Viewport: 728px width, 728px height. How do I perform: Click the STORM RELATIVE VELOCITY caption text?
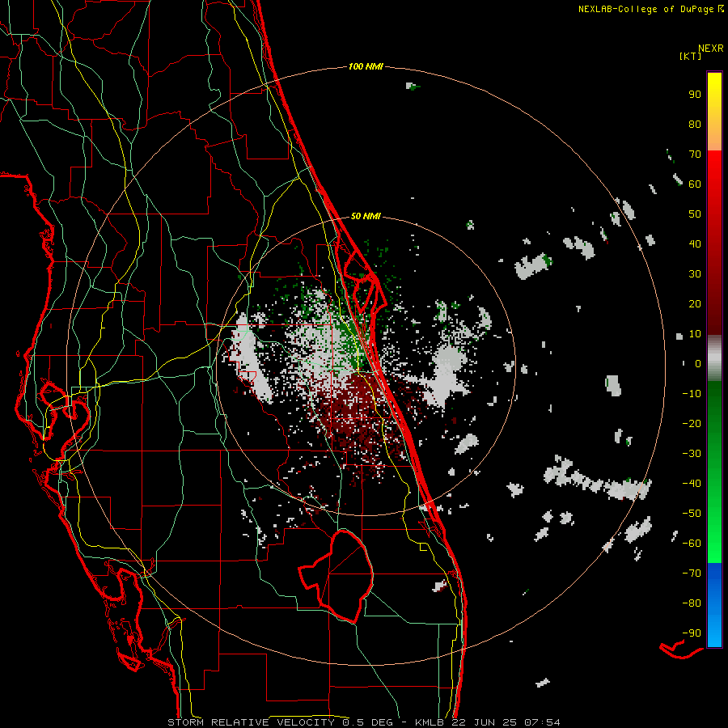[x=251, y=722]
